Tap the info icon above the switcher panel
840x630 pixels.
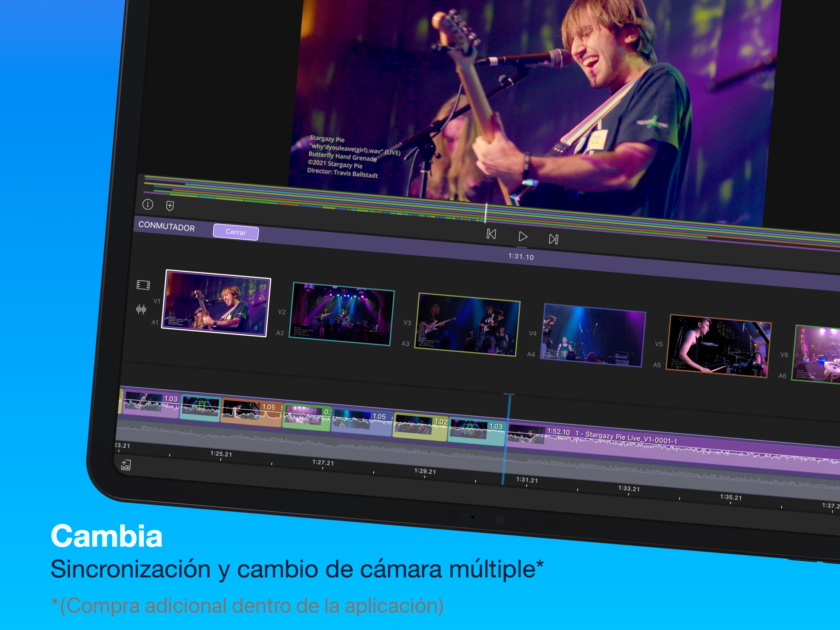click(149, 205)
